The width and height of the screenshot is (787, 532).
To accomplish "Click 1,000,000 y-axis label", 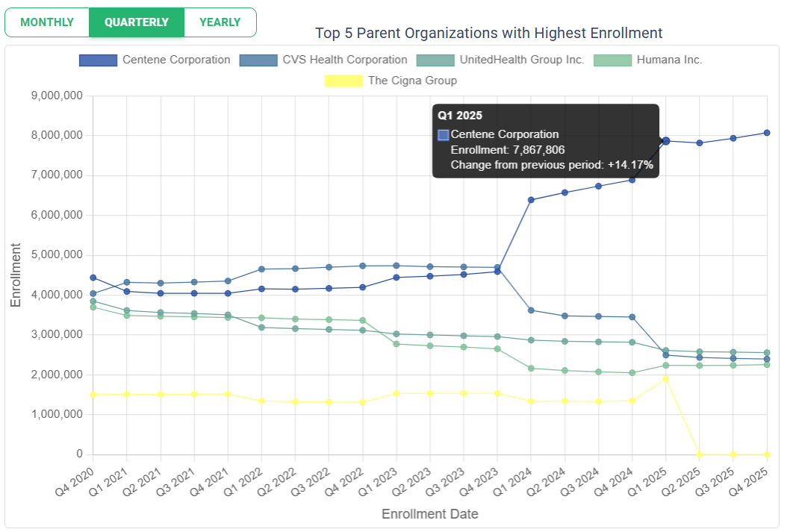I will click(57, 414).
